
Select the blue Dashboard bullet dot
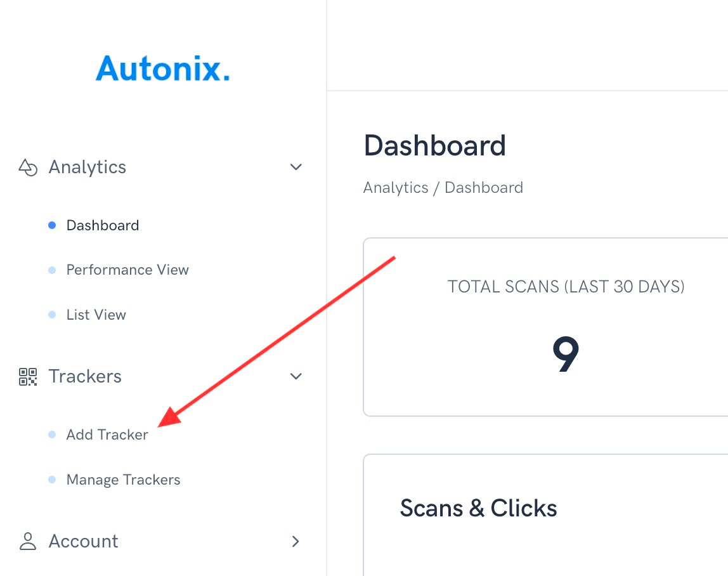tap(52, 225)
